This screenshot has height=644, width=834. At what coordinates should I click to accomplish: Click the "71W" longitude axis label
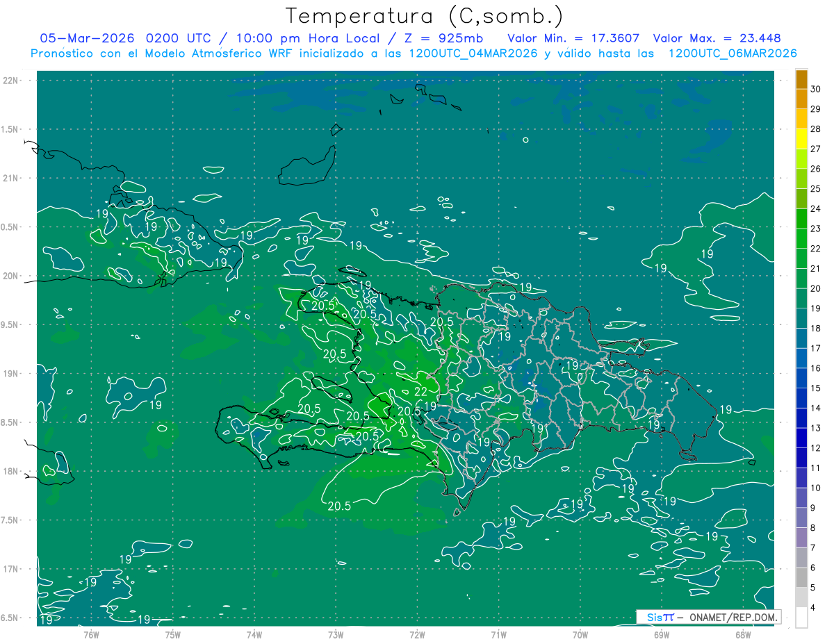pyautogui.click(x=498, y=634)
